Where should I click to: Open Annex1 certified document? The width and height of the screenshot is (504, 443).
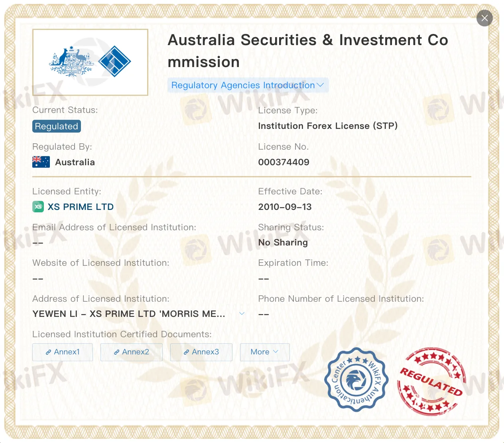coord(63,352)
